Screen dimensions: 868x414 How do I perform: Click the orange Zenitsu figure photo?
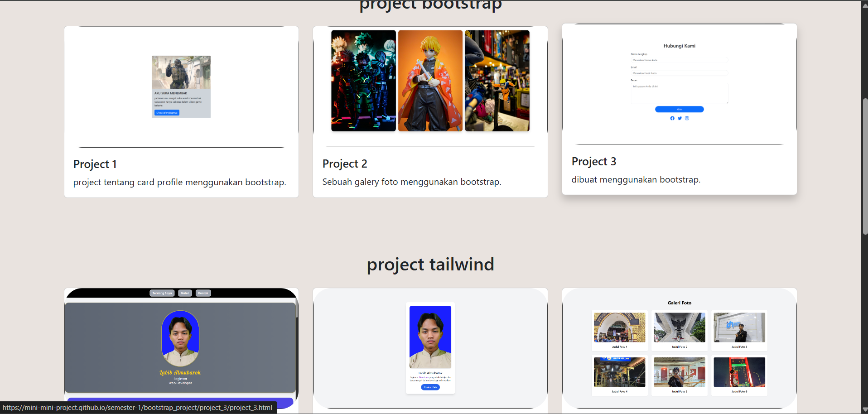[x=430, y=81]
